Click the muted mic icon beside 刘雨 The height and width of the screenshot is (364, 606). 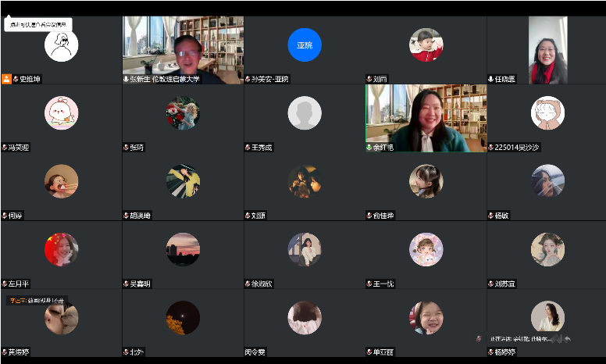click(369, 79)
